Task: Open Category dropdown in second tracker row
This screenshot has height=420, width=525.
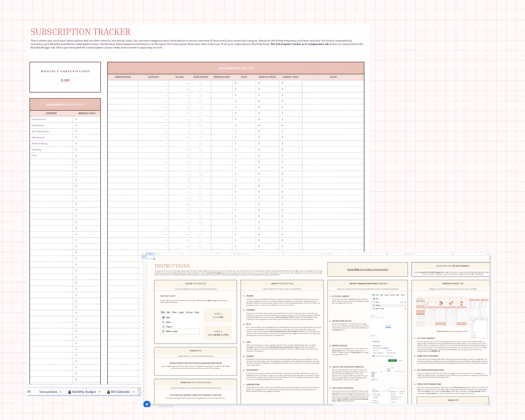Action: coord(166,89)
